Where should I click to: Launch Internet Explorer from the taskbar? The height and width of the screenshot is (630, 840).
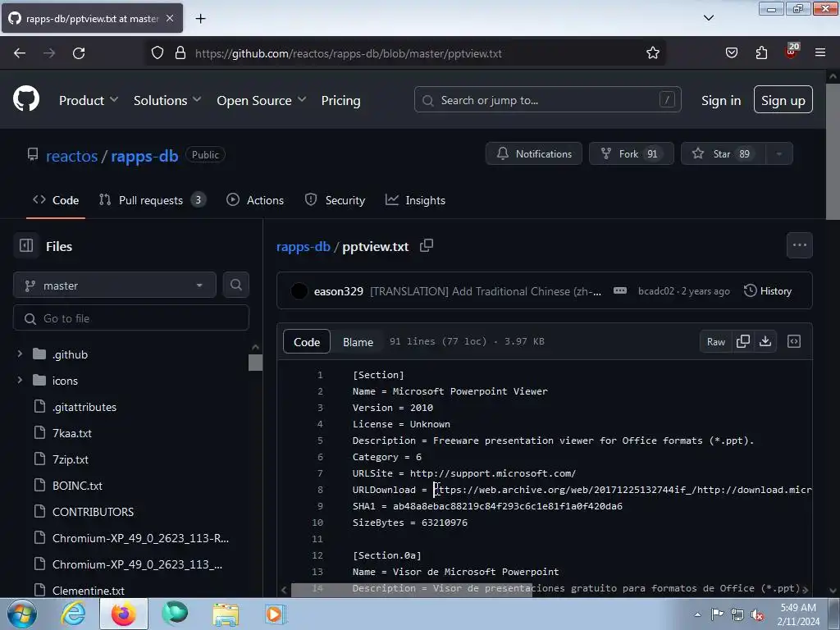tap(73, 614)
